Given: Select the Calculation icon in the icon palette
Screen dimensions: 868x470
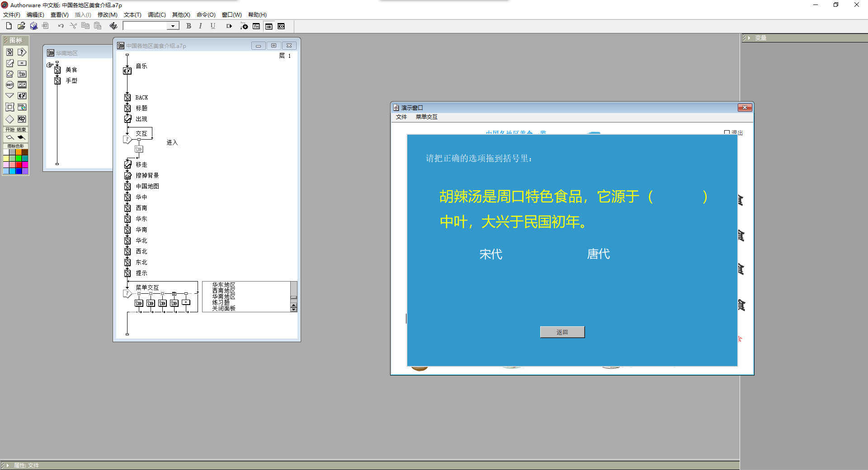Looking at the screenshot, I should click(22, 63).
